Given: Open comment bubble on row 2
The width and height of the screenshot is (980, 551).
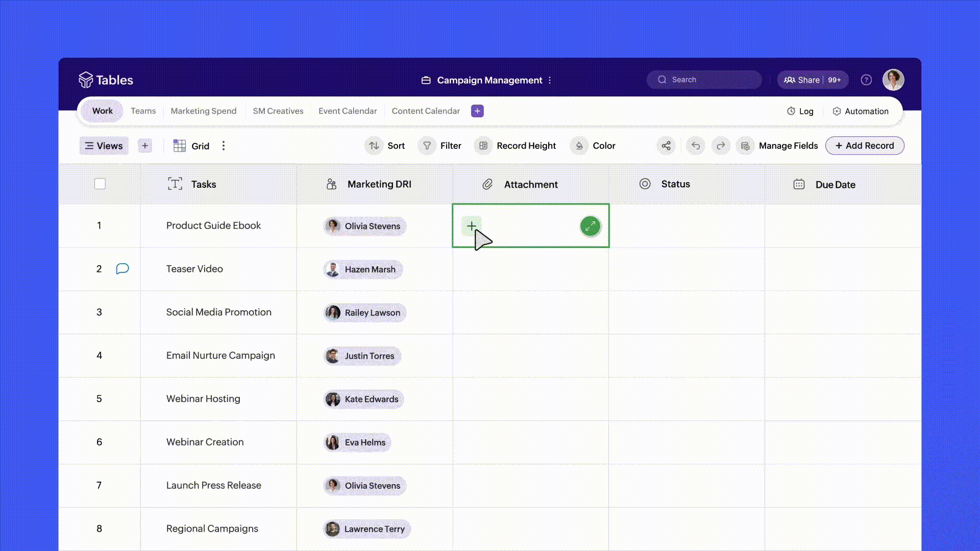Looking at the screenshot, I should pyautogui.click(x=122, y=269).
